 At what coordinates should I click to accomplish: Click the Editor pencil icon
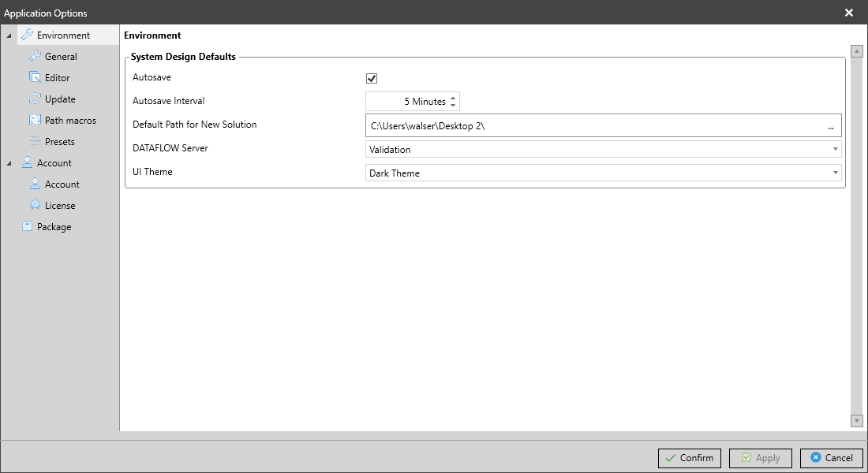click(x=35, y=77)
